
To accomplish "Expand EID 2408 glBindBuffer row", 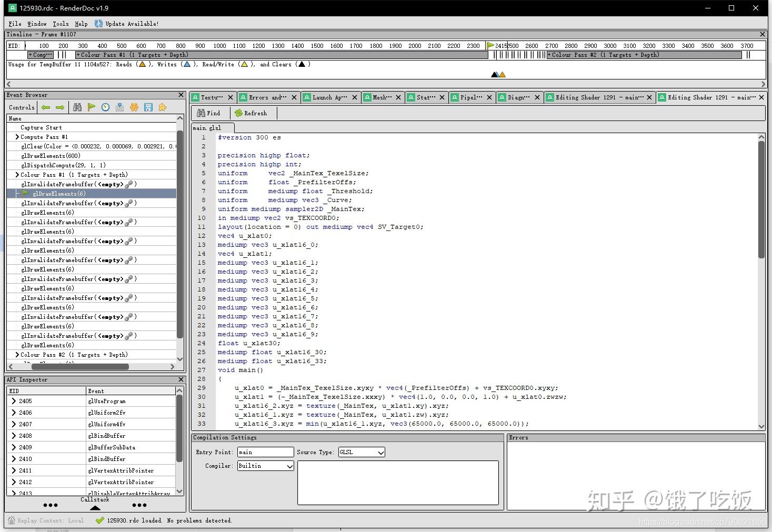I will (x=14, y=436).
